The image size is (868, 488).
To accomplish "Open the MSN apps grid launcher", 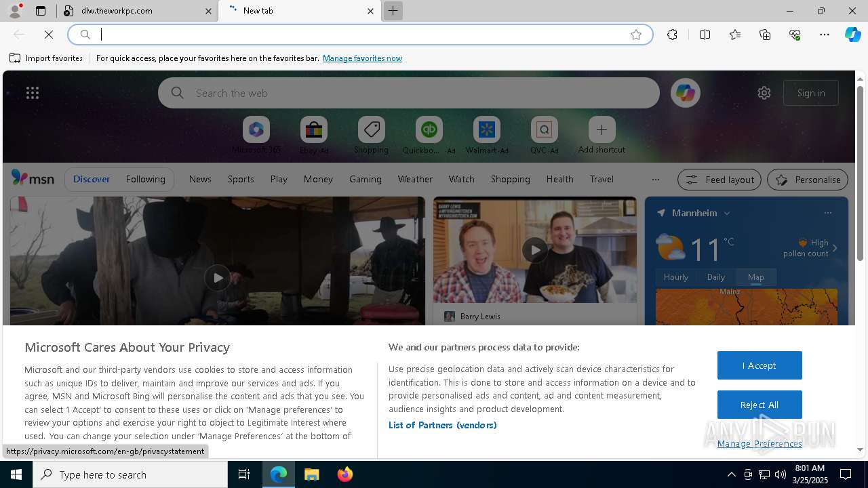I will [33, 93].
